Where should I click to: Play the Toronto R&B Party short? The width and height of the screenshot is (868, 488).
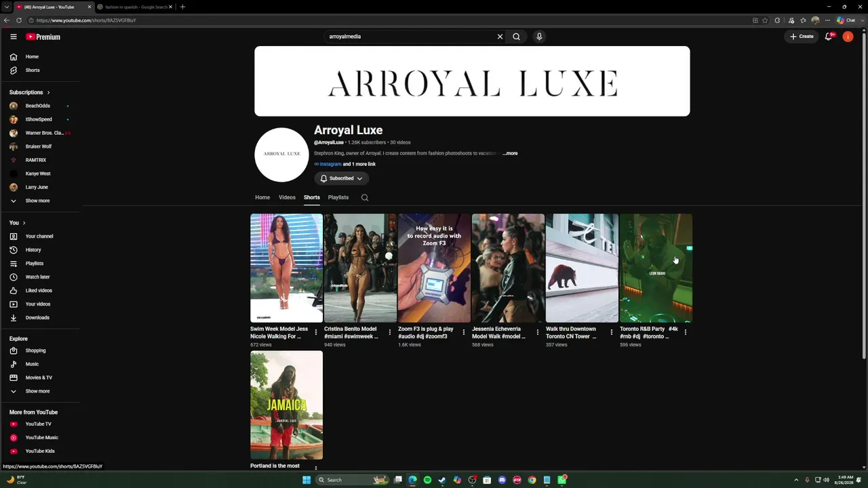pos(656,268)
